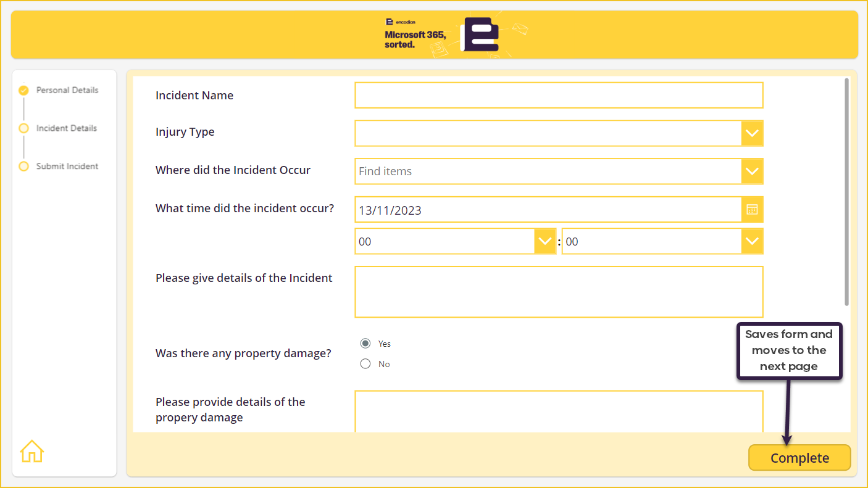
Task: Go to Personal Details step
Action: click(67, 90)
